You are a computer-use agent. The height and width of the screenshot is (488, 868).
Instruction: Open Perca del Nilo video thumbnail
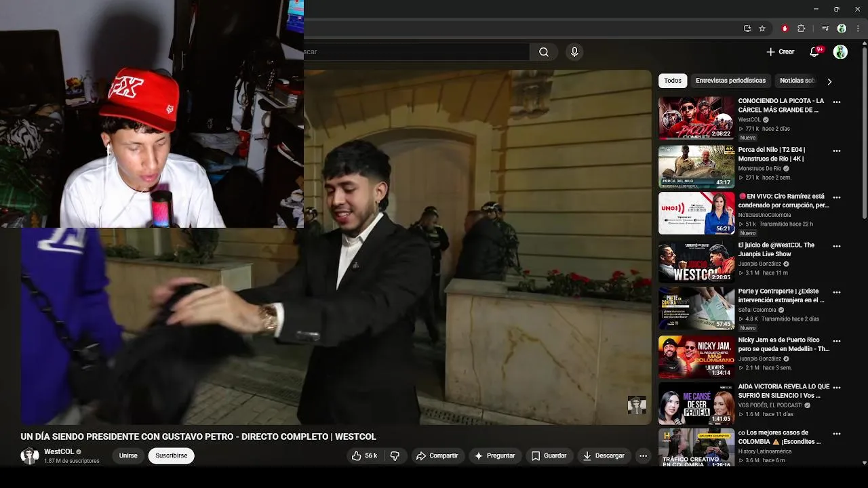(696, 167)
